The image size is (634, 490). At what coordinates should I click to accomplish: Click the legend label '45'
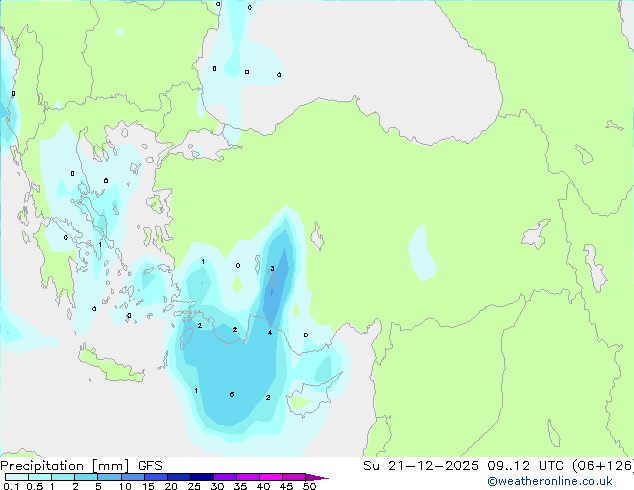click(x=287, y=486)
